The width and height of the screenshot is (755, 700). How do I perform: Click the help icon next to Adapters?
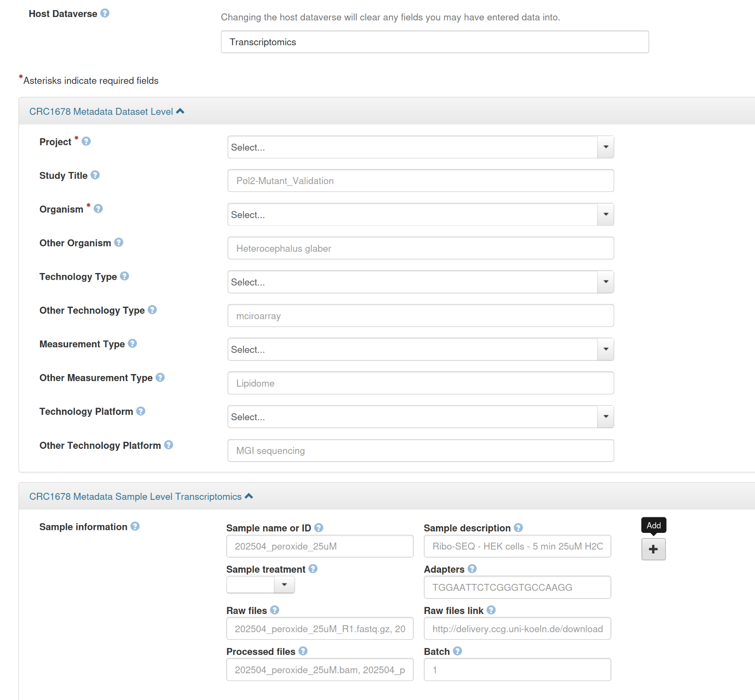[x=472, y=568]
